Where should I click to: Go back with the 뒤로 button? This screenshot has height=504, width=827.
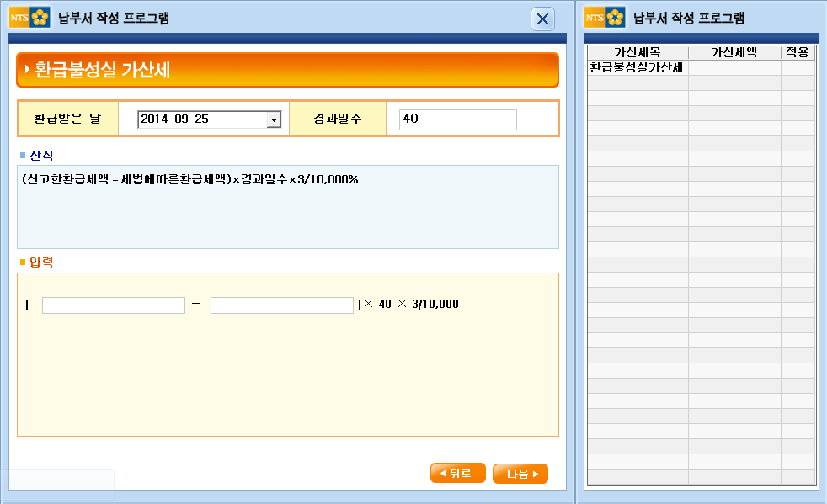pos(458,473)
